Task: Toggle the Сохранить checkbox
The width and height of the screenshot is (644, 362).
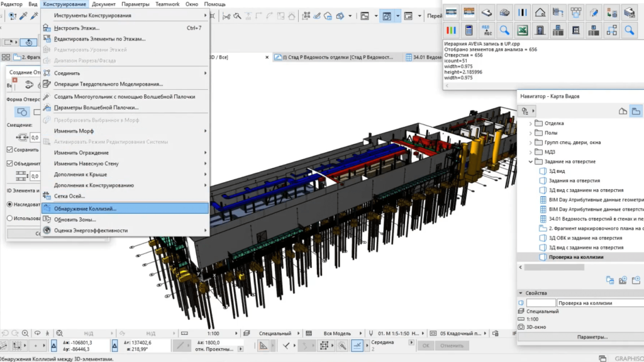Action: [x=9, y=150]
